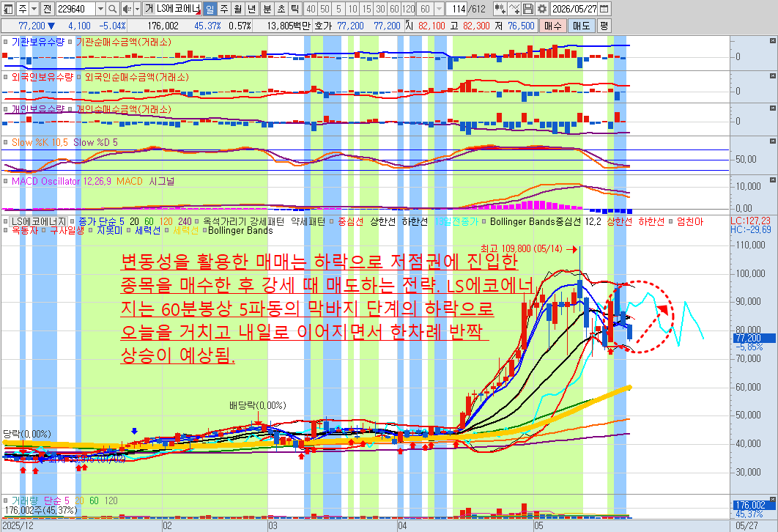778x532 pixels.
Task: Click the 40 interval button
Action: pos(311,9)
